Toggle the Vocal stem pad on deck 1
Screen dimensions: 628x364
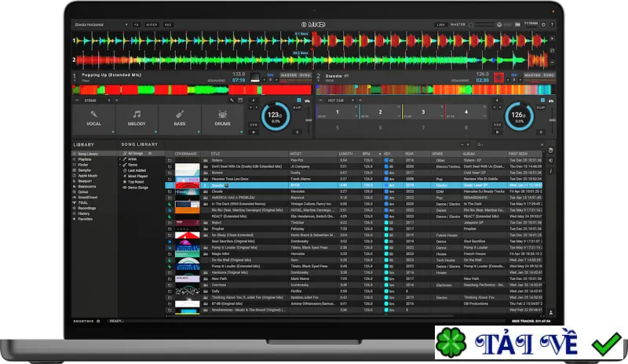tap(93, 119)
